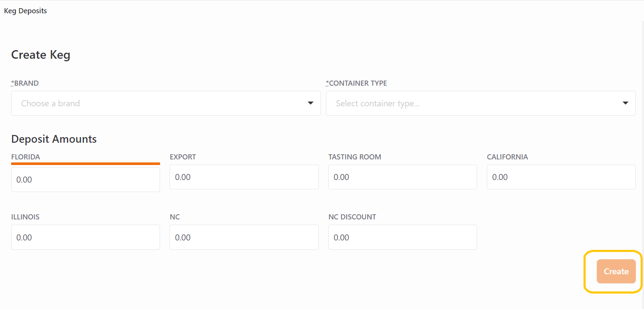
Task: Click the Deposit Amounts section heading
Action: coord(54,139)
